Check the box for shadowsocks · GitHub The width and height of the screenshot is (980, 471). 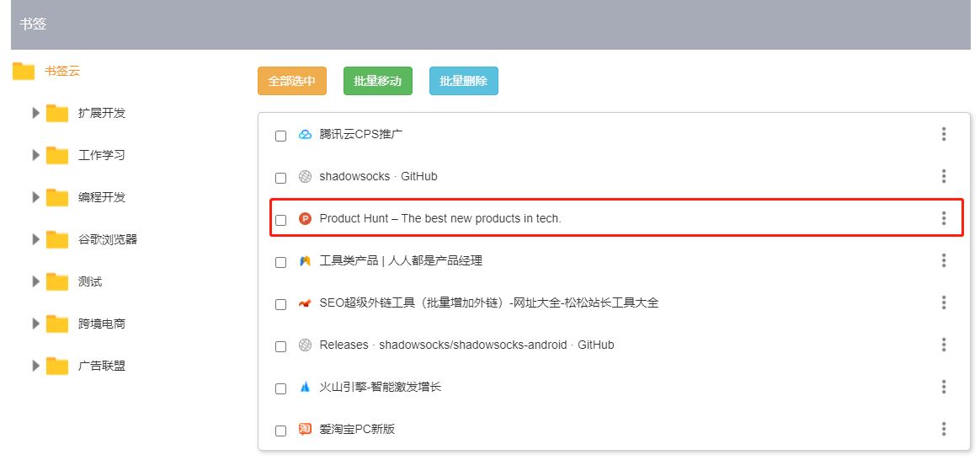click(280, 178)
